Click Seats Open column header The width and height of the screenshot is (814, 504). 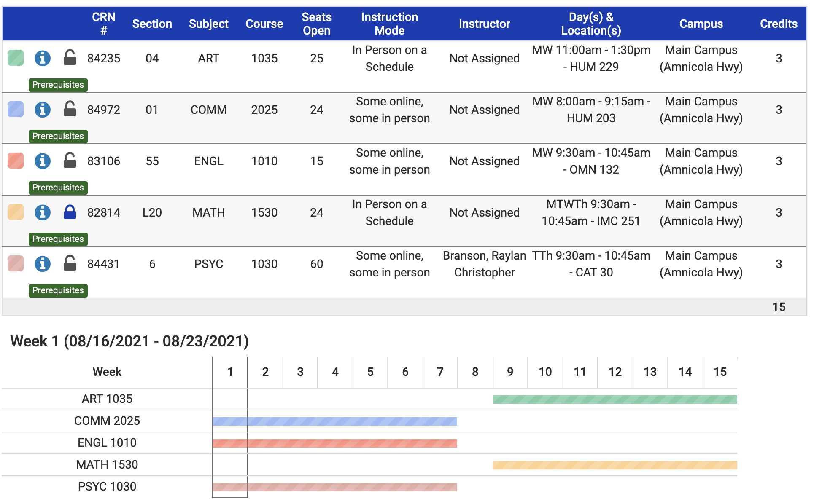[316, 24]
